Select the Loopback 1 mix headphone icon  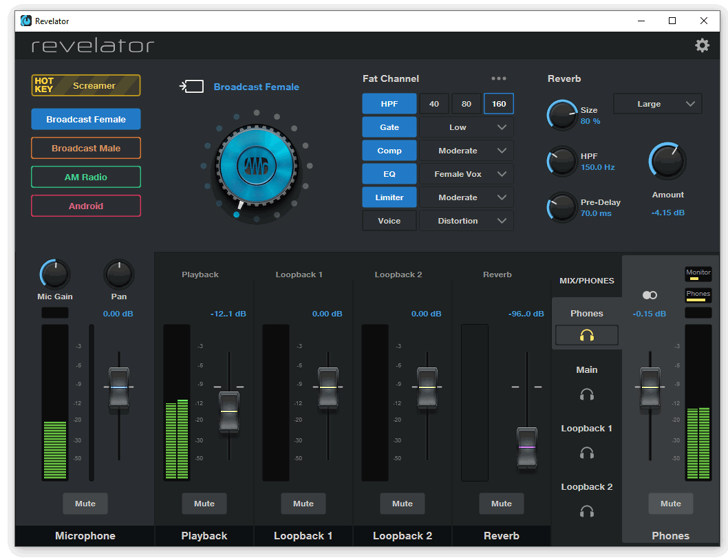[x=586, y=453]
